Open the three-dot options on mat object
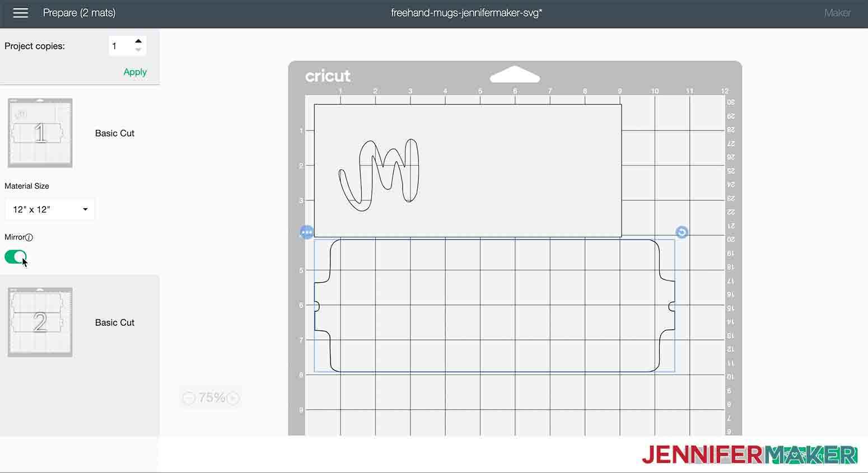This screenshot has height=473, width=868. (307, 232)
